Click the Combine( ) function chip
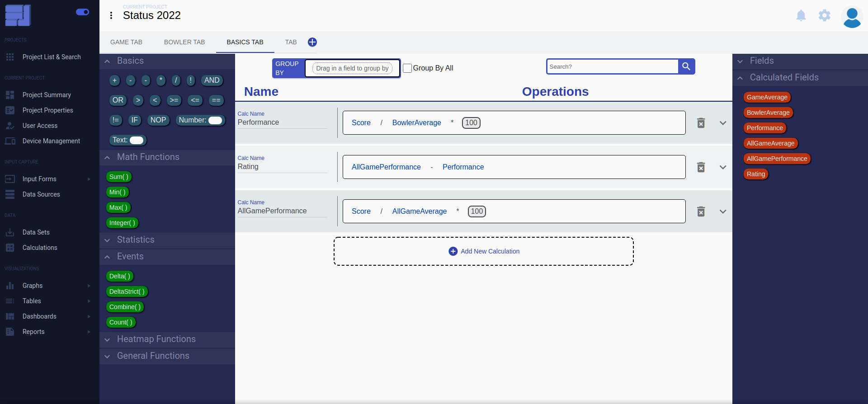868x404 pixels. [x=125, y=307]
